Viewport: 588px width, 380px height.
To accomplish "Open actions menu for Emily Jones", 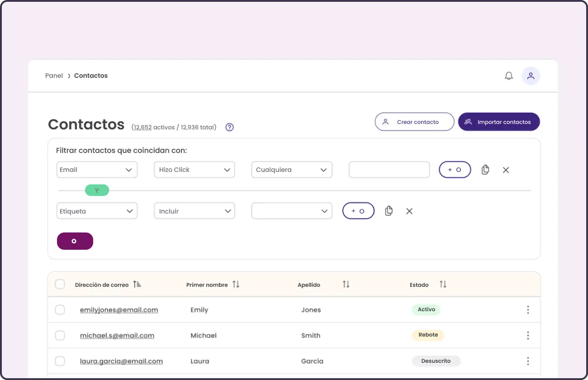I will 527,310.
